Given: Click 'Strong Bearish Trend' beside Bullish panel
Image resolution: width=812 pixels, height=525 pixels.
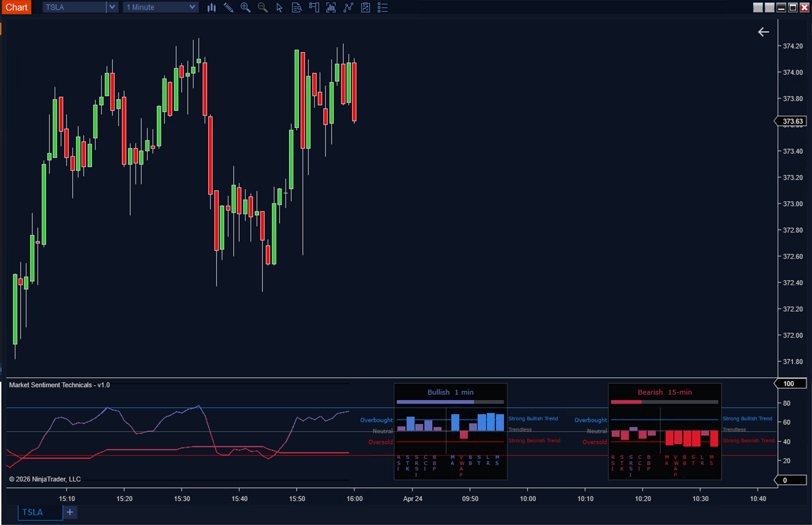Looking at the screenshot, I should click(x=534, y=440).
